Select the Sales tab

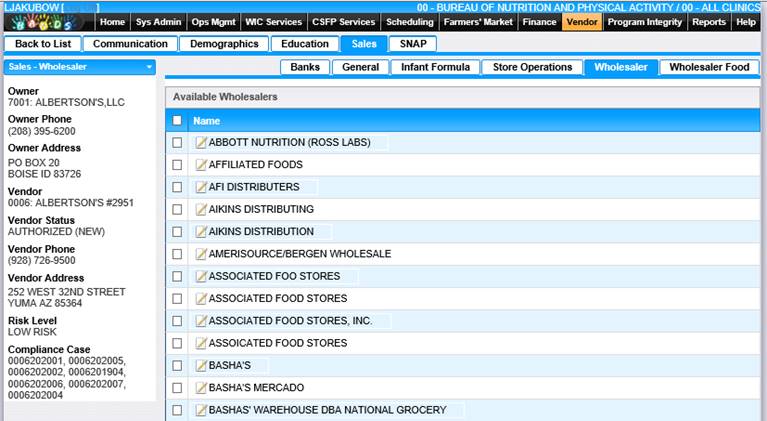click(x=364, y=44)
